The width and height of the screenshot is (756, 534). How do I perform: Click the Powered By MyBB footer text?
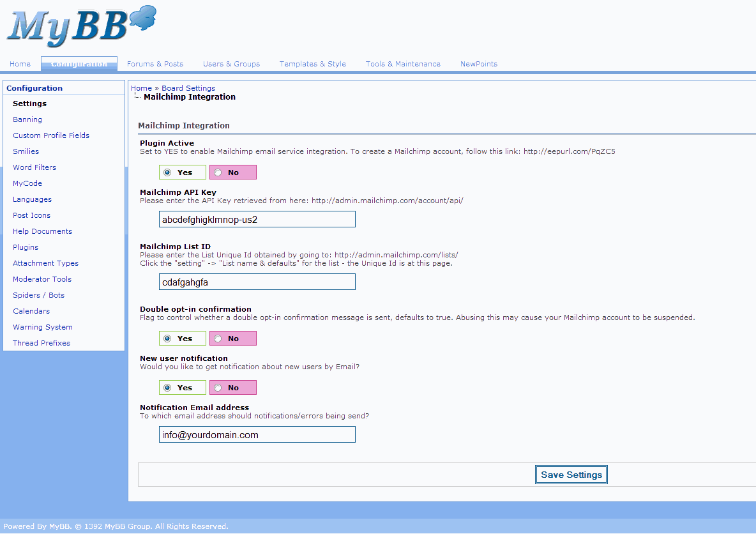click(116, 526)
